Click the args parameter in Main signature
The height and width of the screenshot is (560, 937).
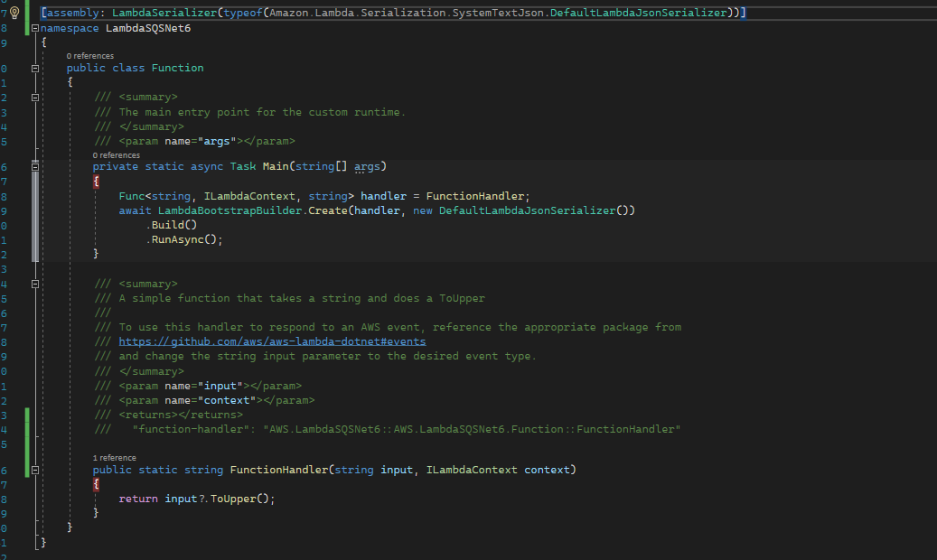pyautogui.click(x=367, y=166)
